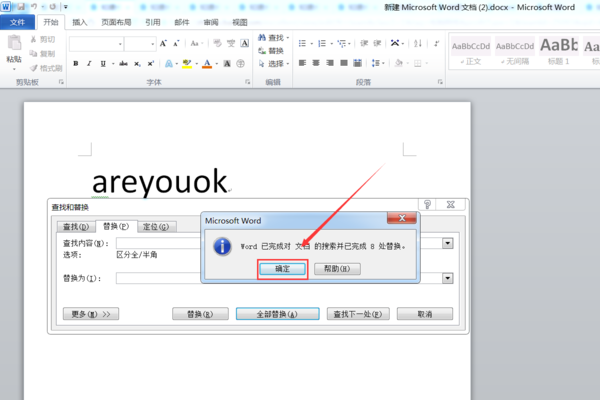Switch to the View (视图) tab
Viewport: 600px width, 400px height.
pyautogui.click(x=240, y=22)
